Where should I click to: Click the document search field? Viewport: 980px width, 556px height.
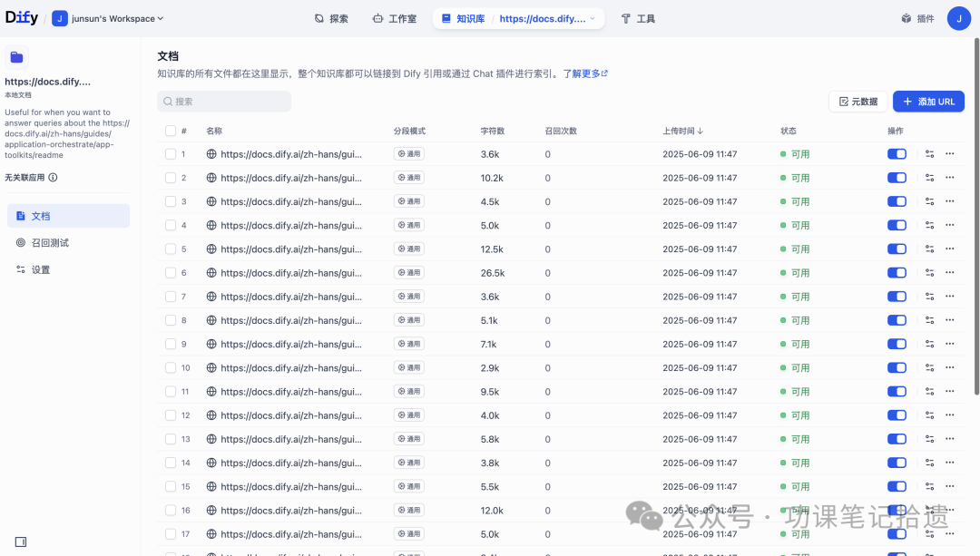point(224,102)
